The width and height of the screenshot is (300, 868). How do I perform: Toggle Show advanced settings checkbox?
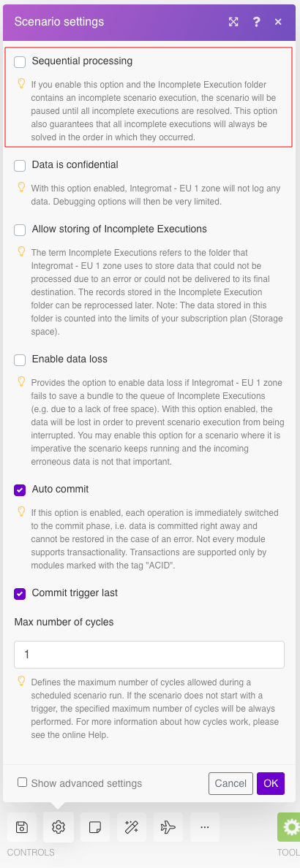coord(22,783)
